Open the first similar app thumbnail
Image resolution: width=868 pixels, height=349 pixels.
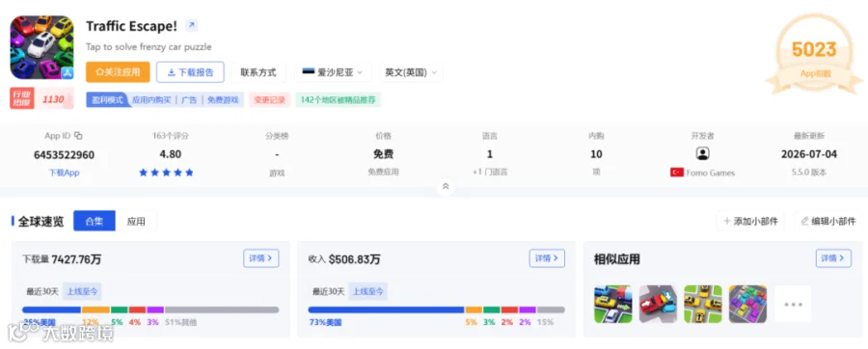[x=612, y=305]
